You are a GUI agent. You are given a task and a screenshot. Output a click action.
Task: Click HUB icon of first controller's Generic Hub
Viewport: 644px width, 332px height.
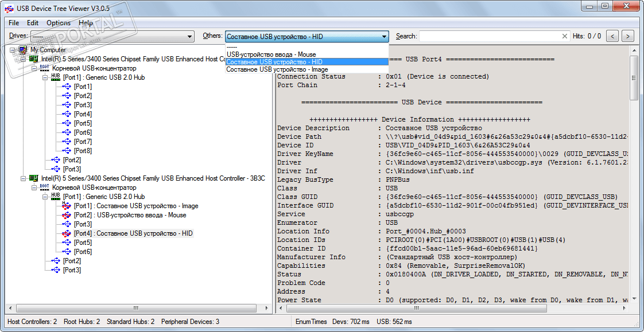pos(56,77)
